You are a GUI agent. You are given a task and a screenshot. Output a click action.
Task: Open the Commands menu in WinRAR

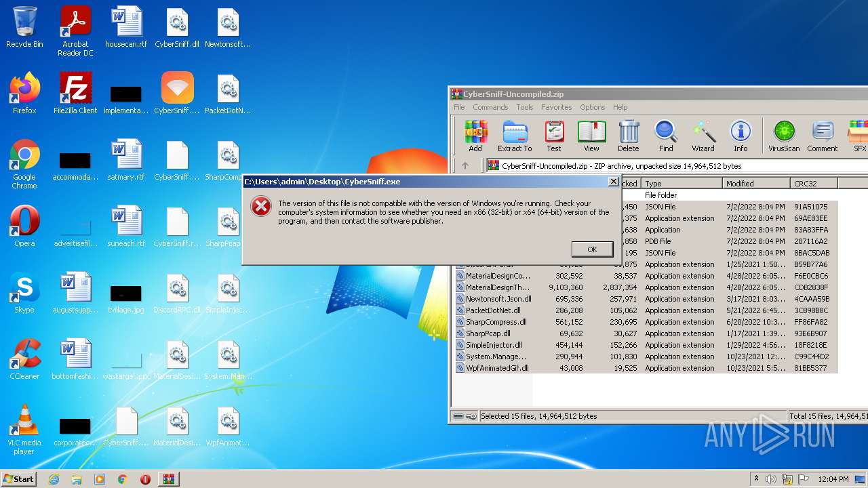[x=490, y=107]
